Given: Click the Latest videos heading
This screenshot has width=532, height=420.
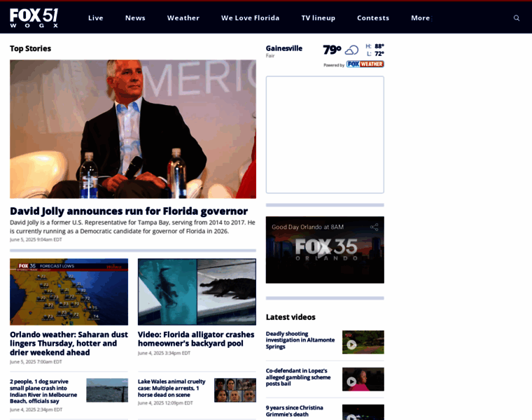Looking at the screenshot, I should [x=290, y=317].
